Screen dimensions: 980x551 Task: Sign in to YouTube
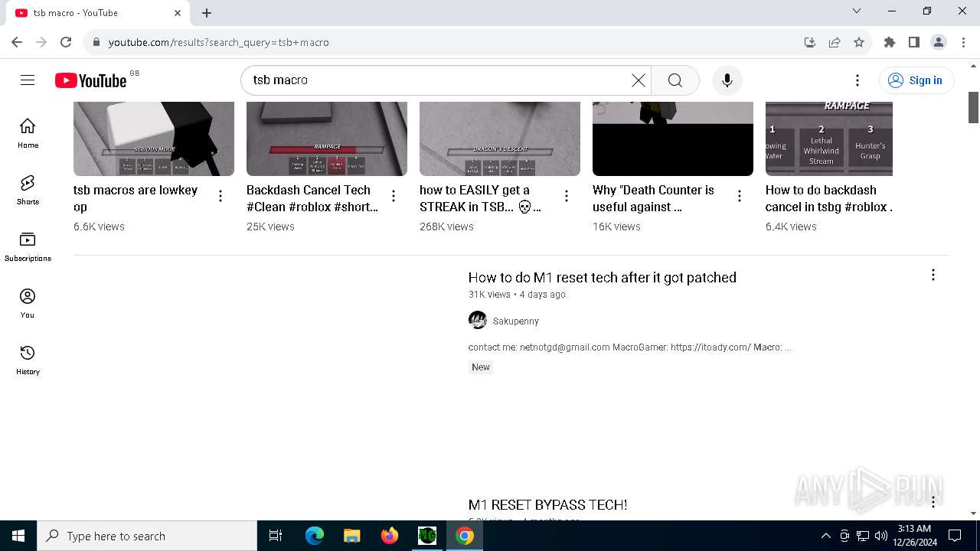[916, 80]
